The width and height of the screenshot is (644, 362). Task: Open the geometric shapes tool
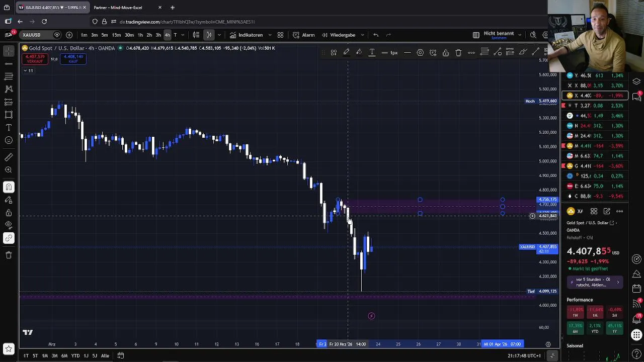point(9,115)
